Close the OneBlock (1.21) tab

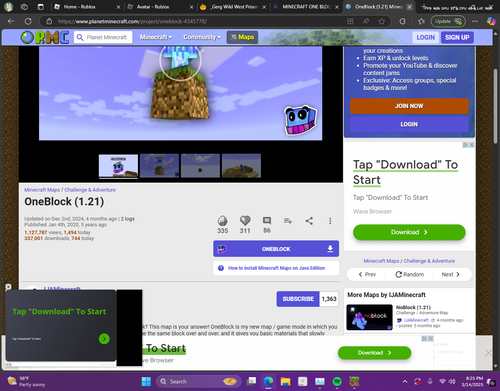tap(410, 7)
